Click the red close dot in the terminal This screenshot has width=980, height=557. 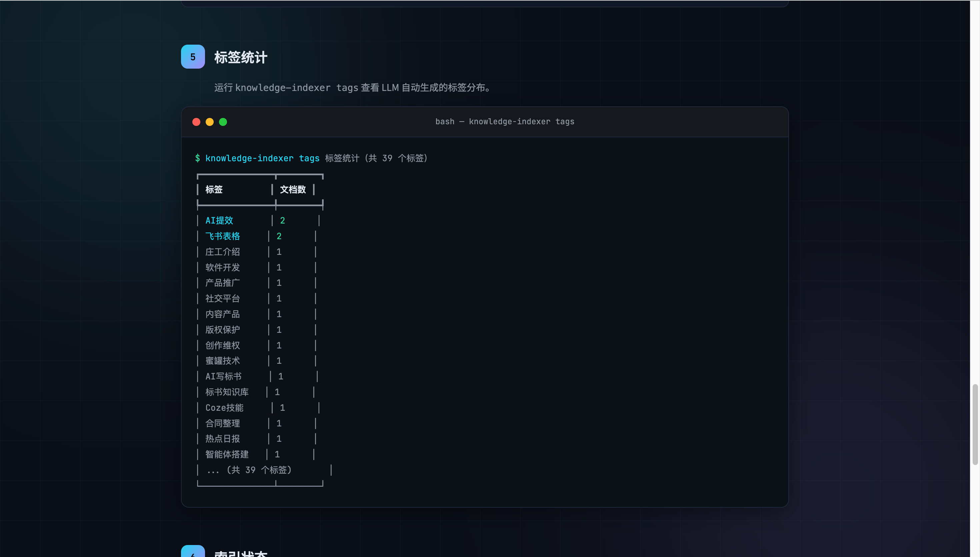coord(196,122)
